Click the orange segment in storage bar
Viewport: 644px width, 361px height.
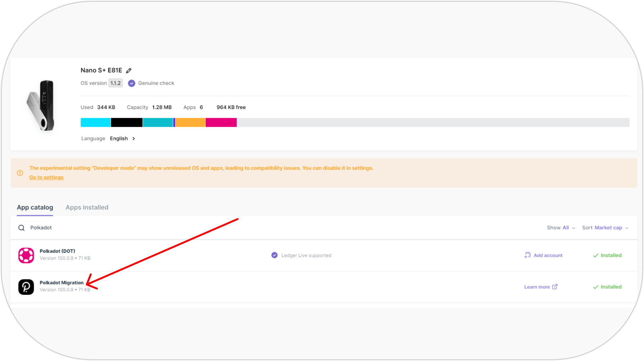pyautogui.click(x=190, y=122)
